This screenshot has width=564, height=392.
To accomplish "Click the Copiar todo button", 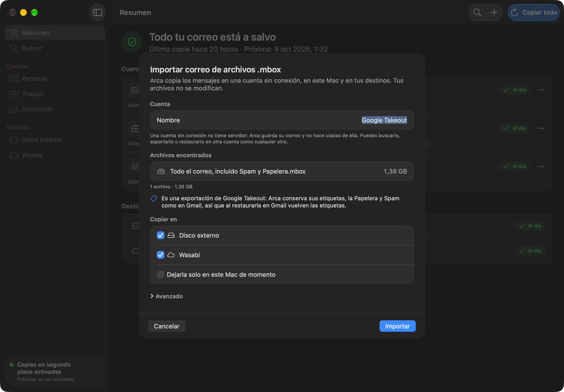I will click(534, 12).
